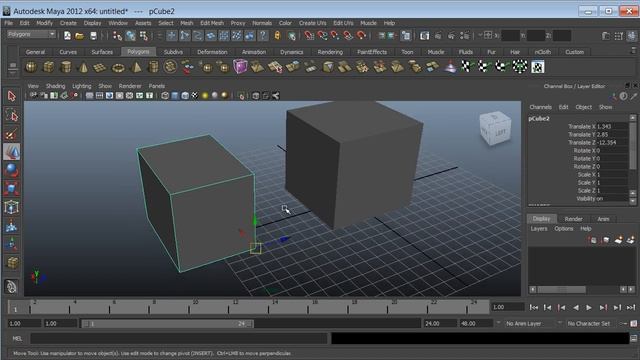
Task: Click the script editor icon at bottom right
Action: pos(633,338)
